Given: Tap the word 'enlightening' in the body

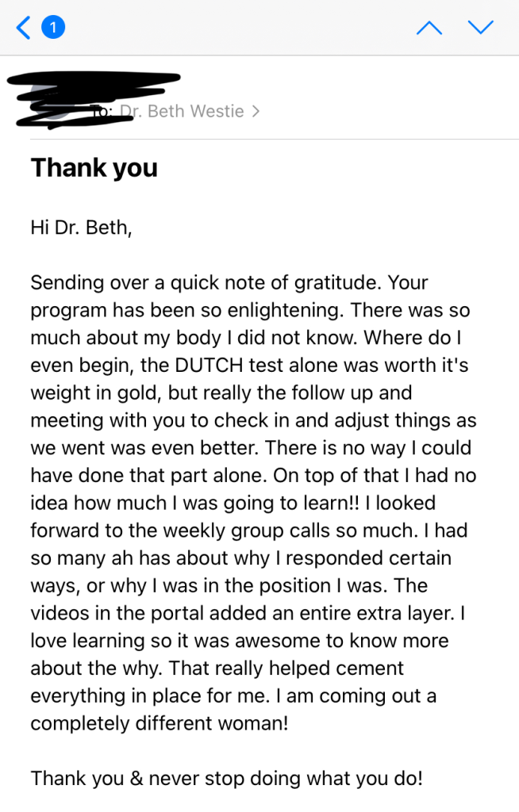Looking at the screenshot, I should point(285,310).
